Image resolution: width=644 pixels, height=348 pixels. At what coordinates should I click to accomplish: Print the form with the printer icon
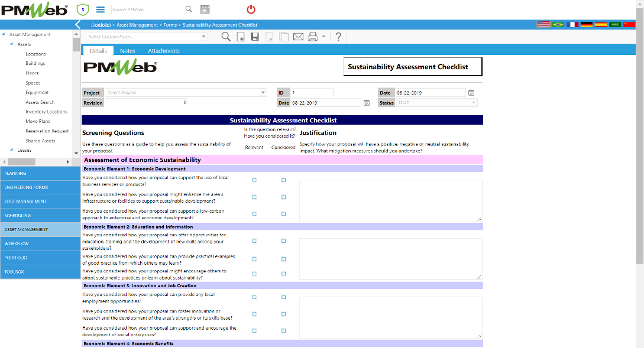(312, 37)
